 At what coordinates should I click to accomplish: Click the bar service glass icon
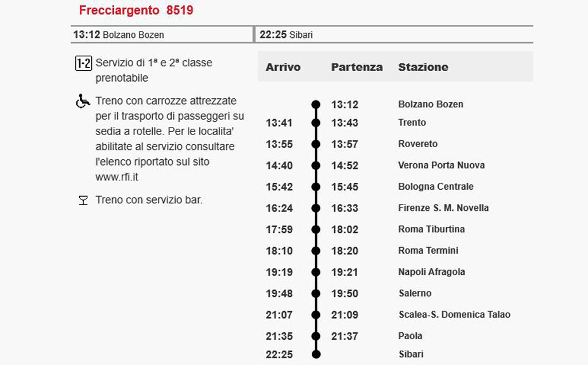point(83,200)
